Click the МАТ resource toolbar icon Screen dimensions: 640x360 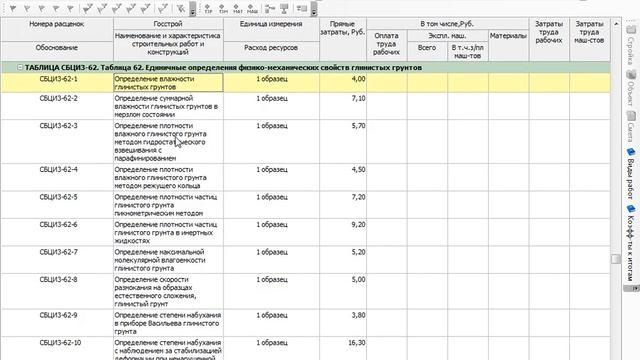(x=237, y=9)
